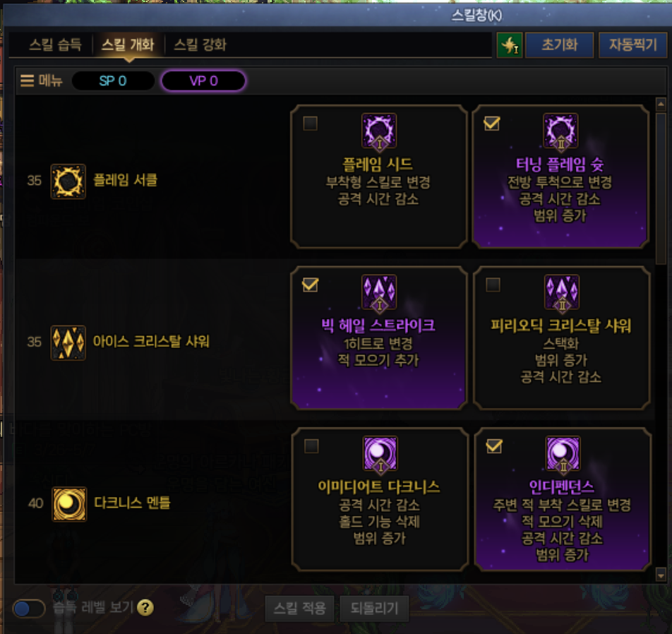672x634 pixels.
Task: Check the 플레임 시드 checkbox
Action: pos(311,124)
